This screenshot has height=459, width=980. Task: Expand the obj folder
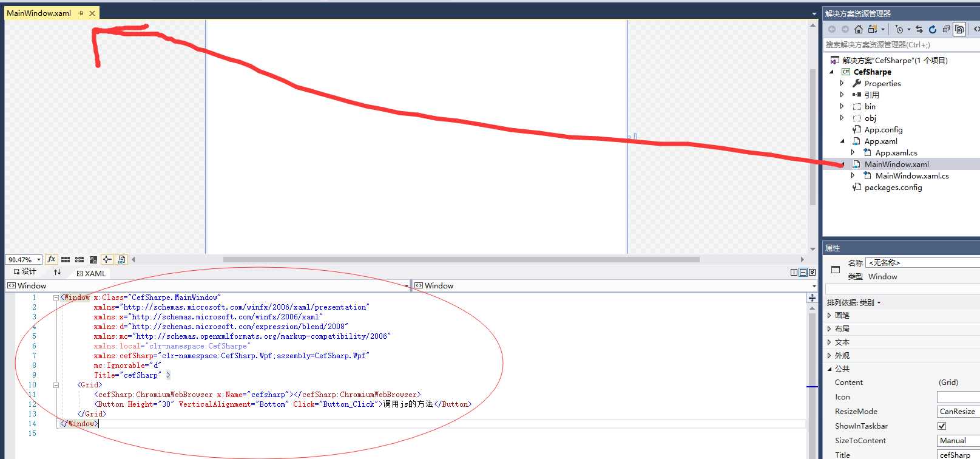(842, 118)
